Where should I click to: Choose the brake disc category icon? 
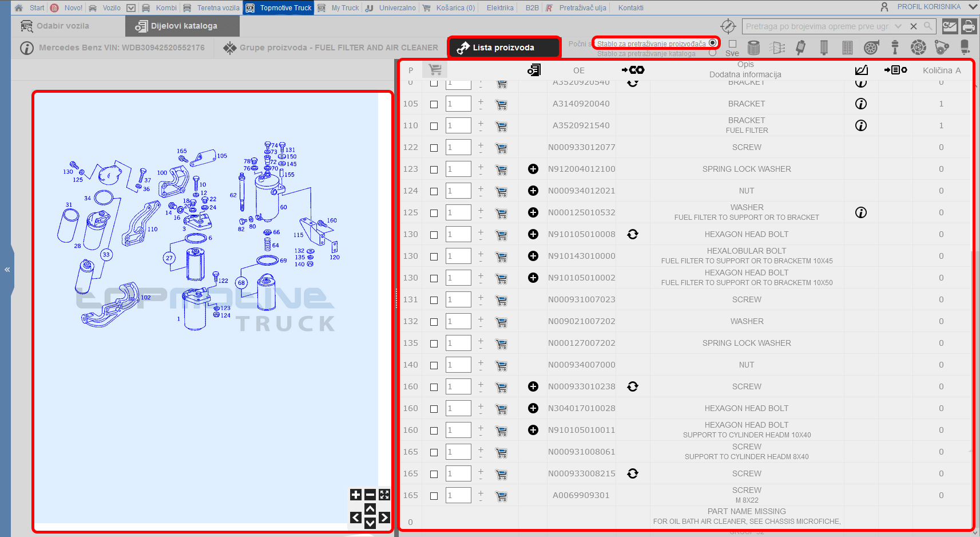coord(918,48)
